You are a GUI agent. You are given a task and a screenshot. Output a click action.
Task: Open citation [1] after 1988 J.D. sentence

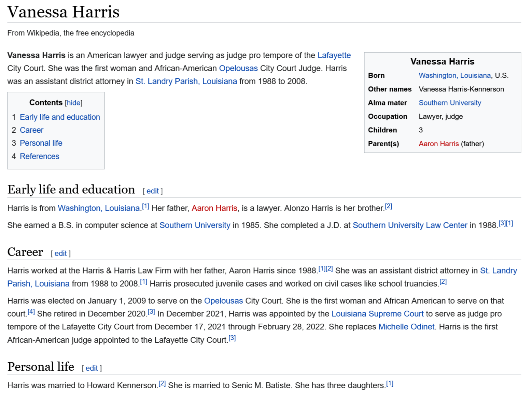[x=509, y=223]
